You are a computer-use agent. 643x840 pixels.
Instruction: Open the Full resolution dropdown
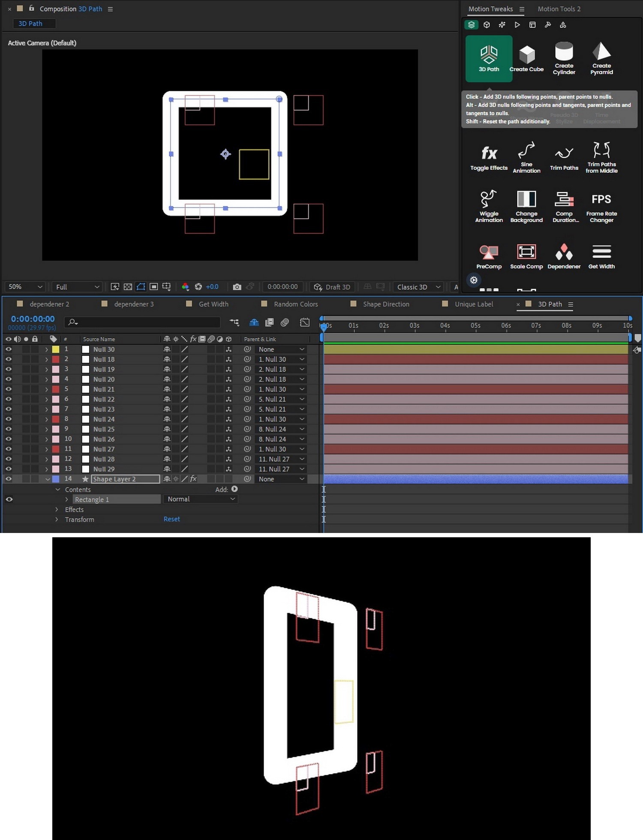78,287
